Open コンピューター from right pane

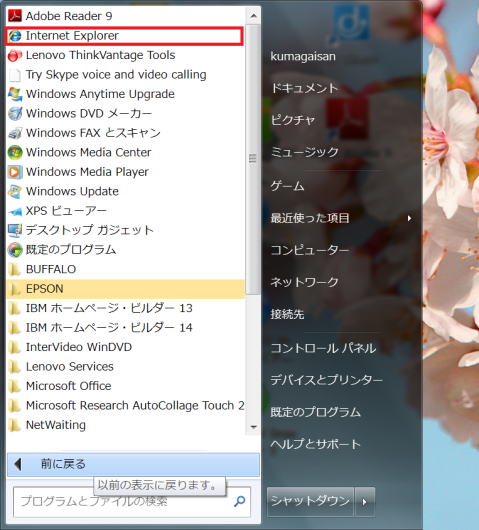pyautogui.click(x=310, y=250)
